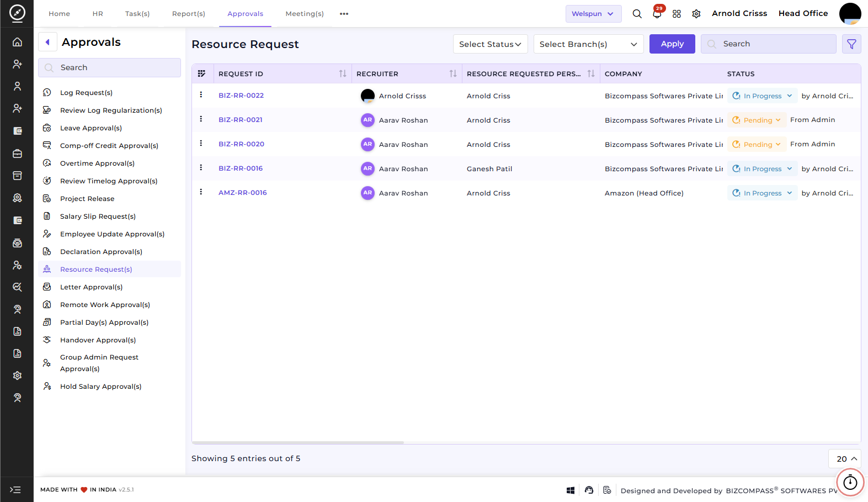Click the sidebar settings gear icon
The height and width of the screenshot is (502, 868).
pos(17,376)
